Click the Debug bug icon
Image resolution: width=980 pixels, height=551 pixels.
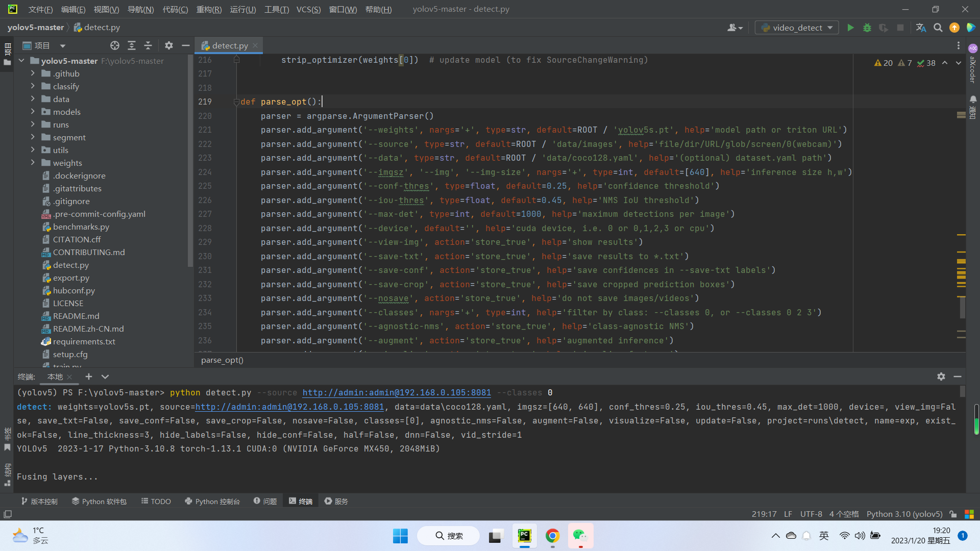click(x=867, y=28)
